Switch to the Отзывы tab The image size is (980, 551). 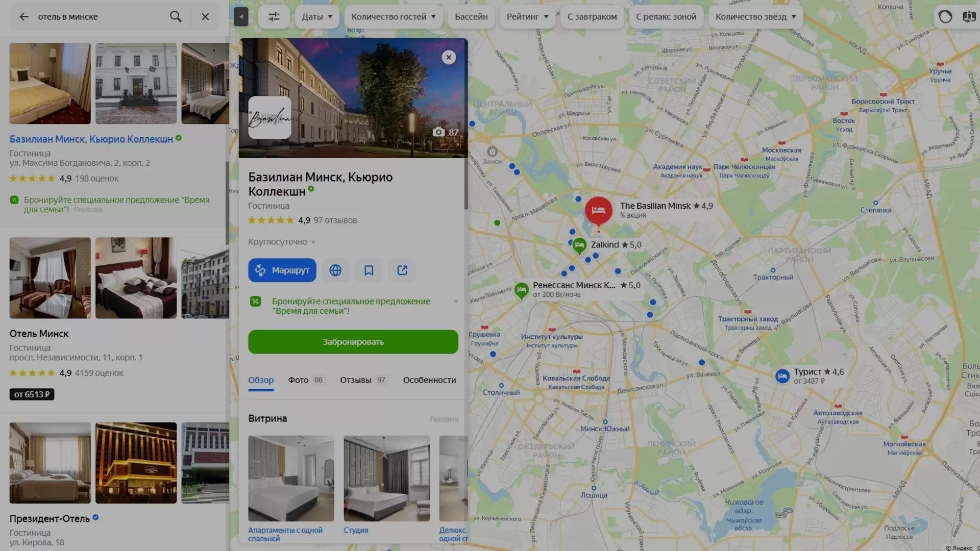[x=363, y=380]
